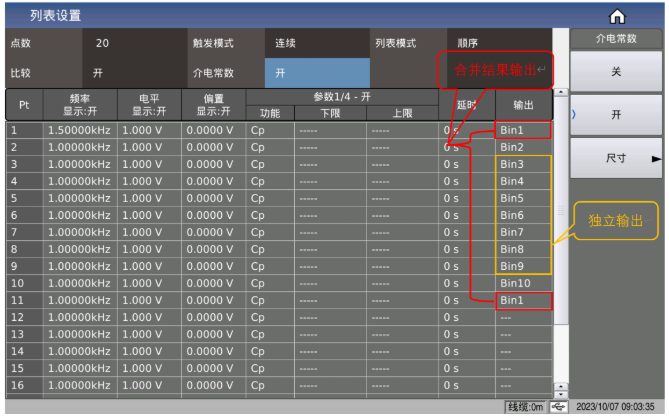Click the 上限 sub-header
This screenshot has height=419, width=669.
pos(402,113)
